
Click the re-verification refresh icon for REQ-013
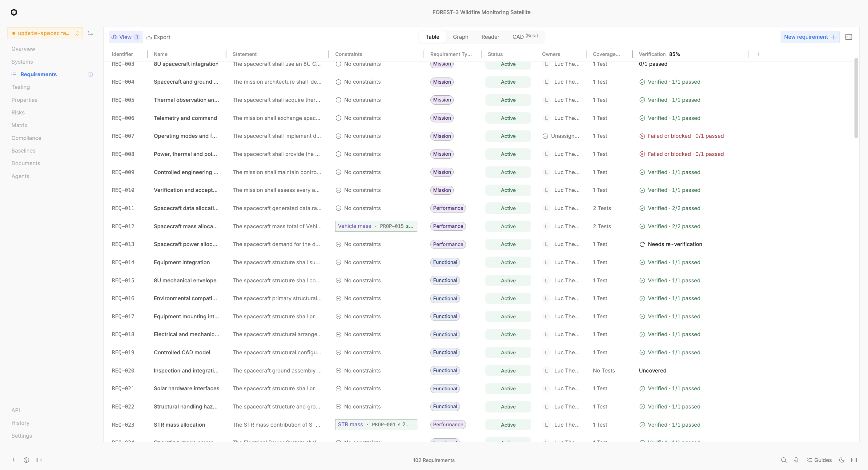[642, 245]
